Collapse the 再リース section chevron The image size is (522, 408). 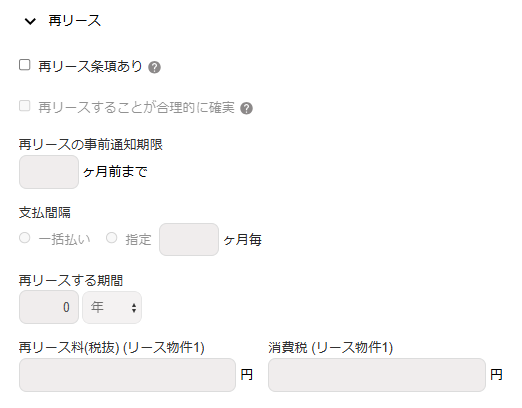point(30,21)
